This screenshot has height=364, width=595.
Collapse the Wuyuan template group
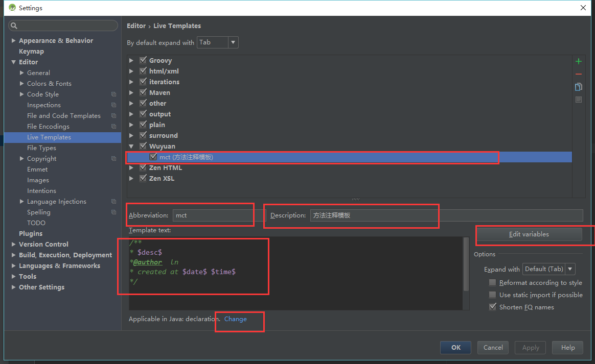[131, 147]
